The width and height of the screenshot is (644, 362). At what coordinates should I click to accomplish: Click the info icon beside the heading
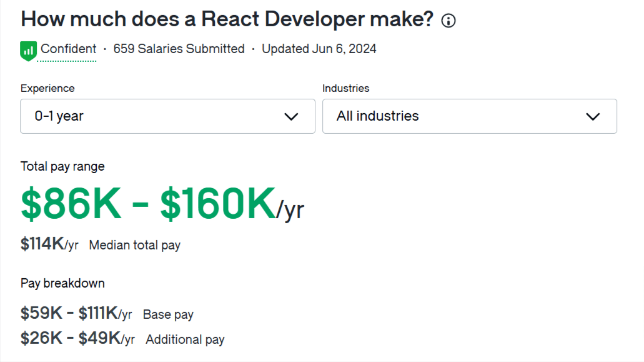click(x=447, y=20)
